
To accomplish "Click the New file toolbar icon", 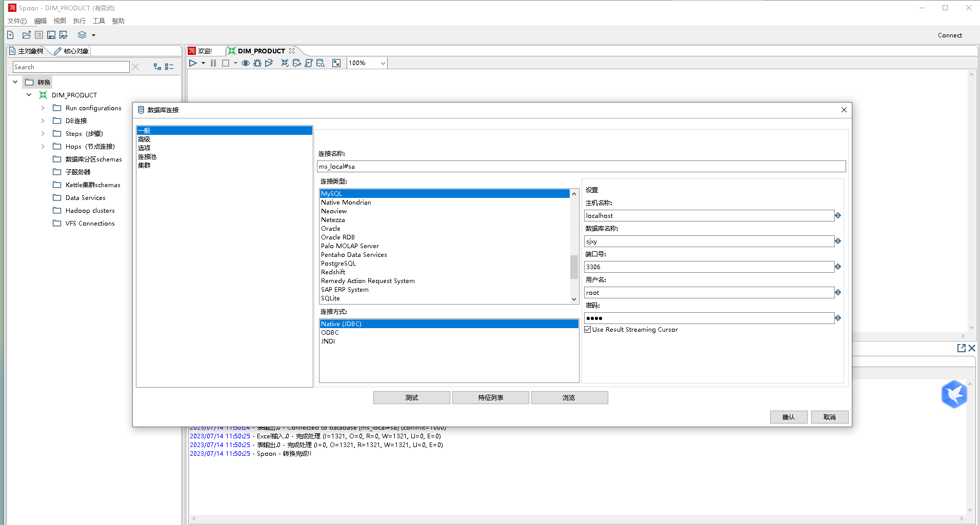I will click(10, 35).
